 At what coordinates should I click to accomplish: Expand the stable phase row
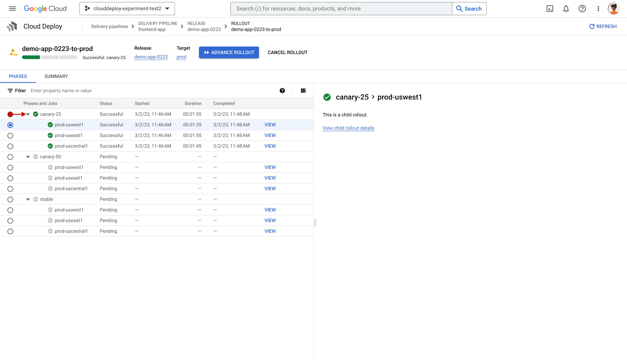(27, 199)
